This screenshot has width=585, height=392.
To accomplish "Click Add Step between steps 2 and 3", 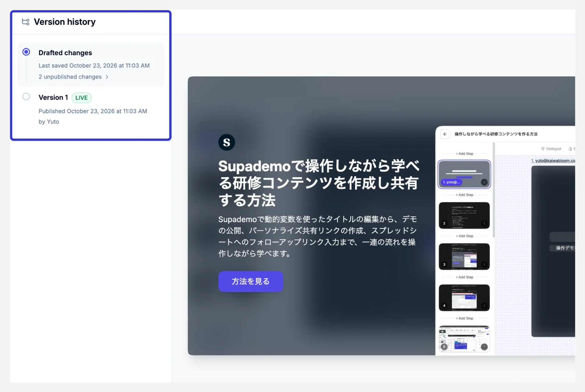I will click(464, 236).
